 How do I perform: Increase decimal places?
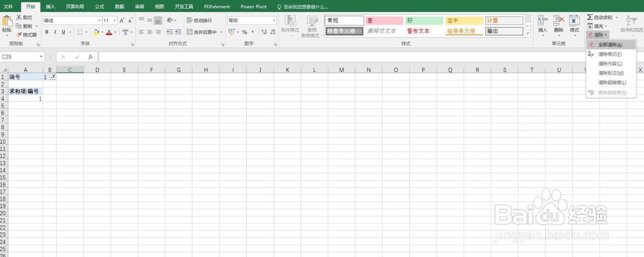coord(264,32)
